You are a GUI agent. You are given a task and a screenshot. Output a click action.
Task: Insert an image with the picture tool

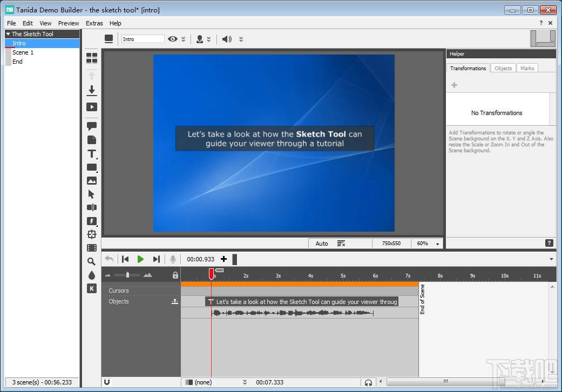92,181
